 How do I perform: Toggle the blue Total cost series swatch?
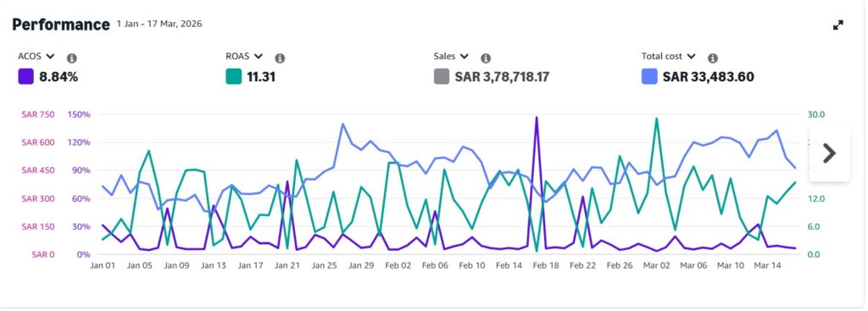(x=649, y=76)
